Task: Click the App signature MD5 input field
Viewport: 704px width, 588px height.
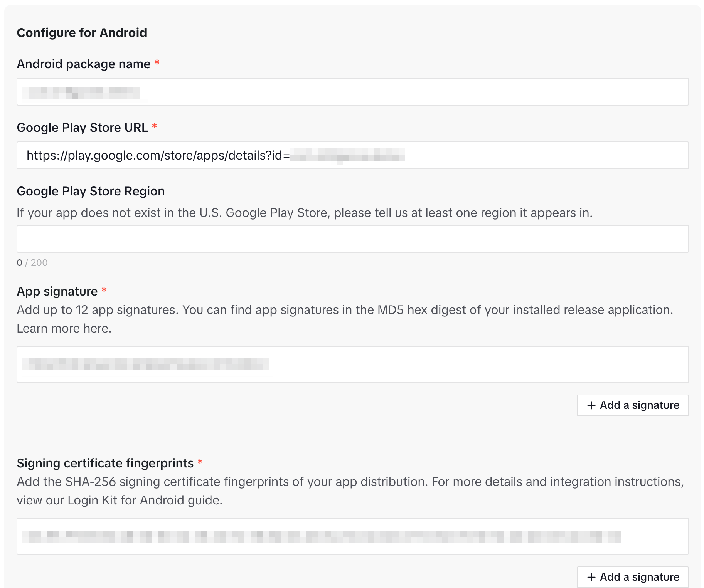Action: point(463,365)
